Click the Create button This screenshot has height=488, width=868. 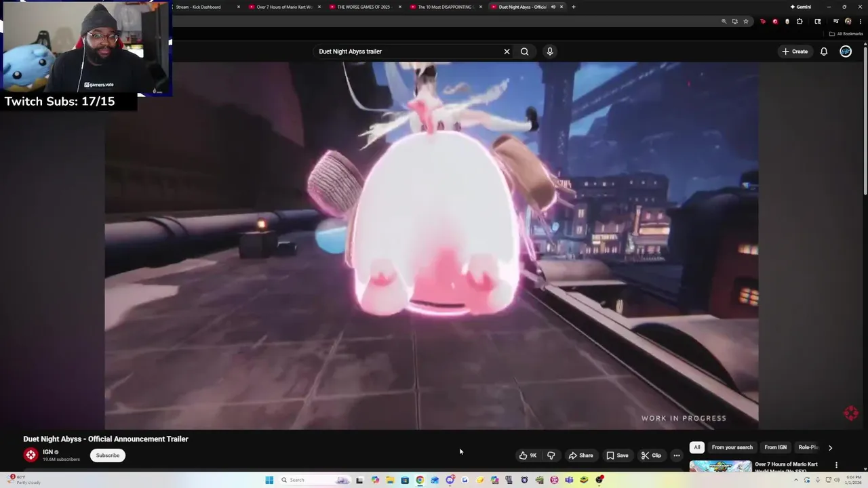point(795,52)
